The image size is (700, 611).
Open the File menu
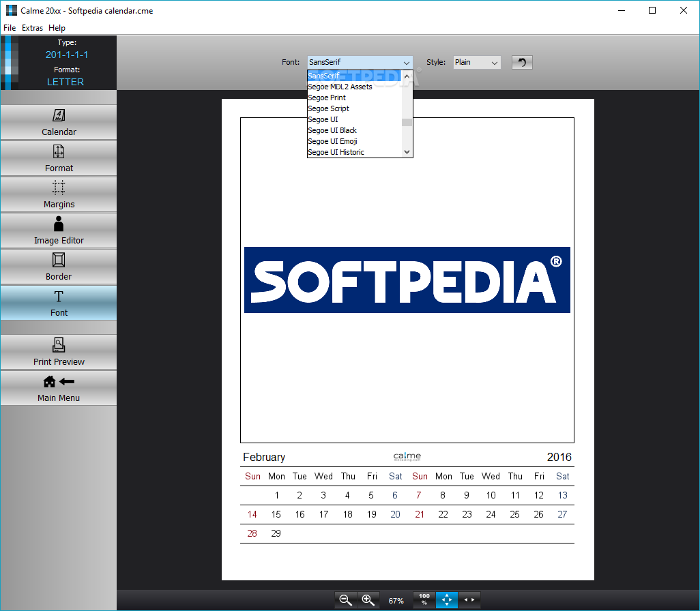point(10,28)
